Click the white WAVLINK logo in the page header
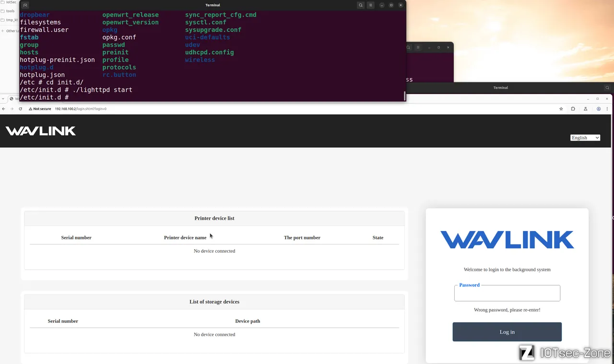614x364 pixels. point(41,130)
